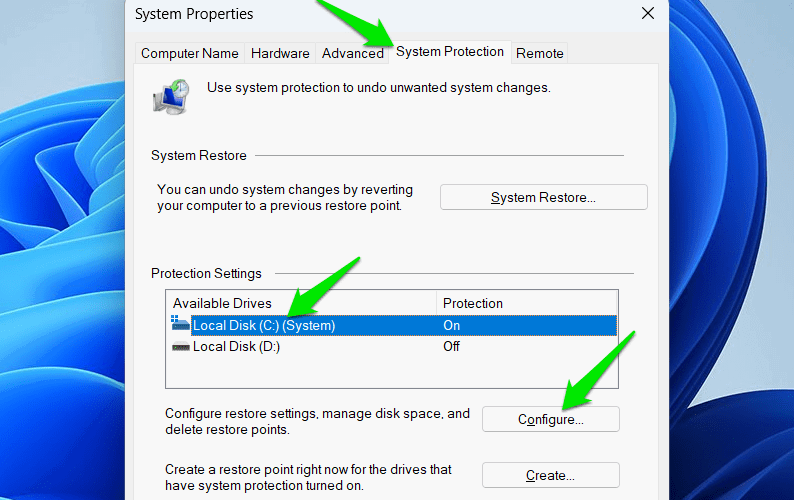Go to the Advanced tab

click(352, 53)
